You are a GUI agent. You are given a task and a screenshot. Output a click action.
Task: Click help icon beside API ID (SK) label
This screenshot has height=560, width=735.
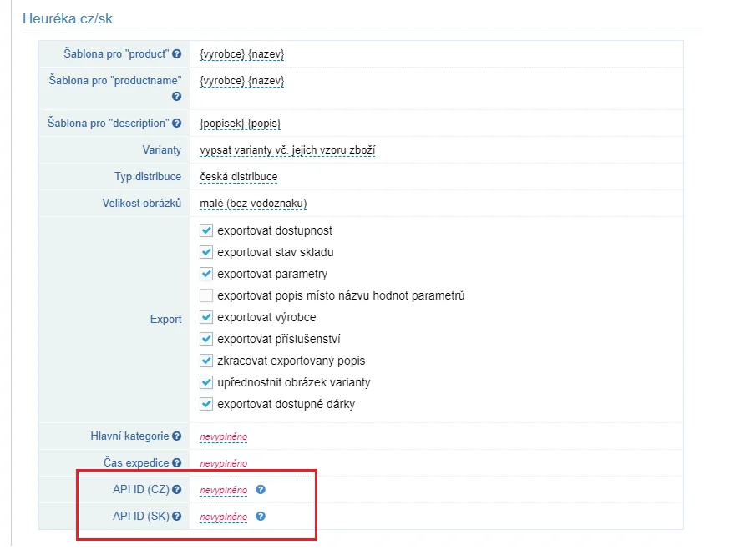click(x=176, y=516)
